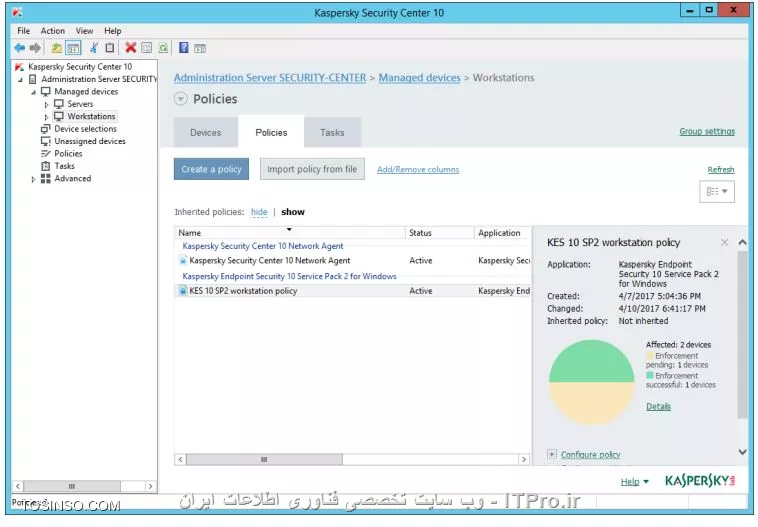Expand the Servers tree node
This screenshot has height=527, width=758.
(x=46, y=104)
